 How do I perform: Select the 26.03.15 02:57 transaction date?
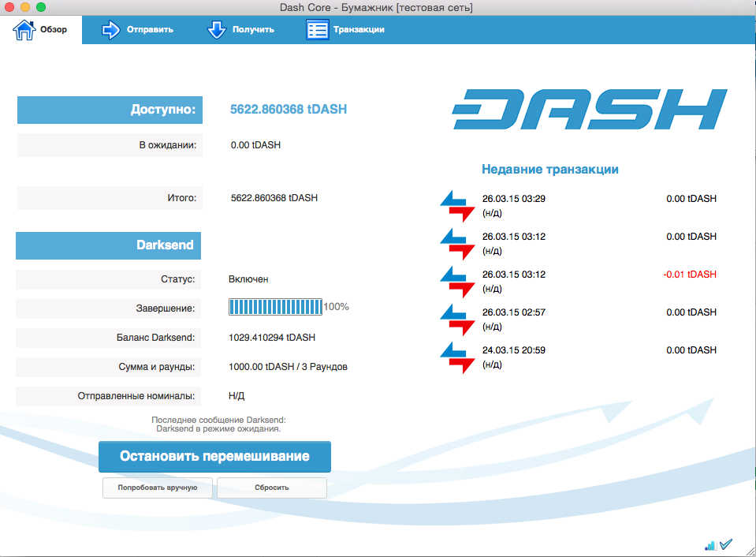click(x=513, y=312)
